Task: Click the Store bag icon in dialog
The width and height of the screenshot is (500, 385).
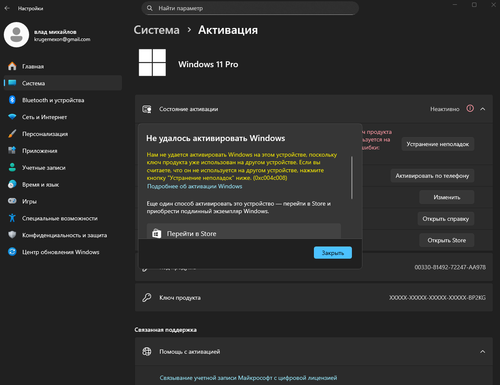Action: point(157,233)
